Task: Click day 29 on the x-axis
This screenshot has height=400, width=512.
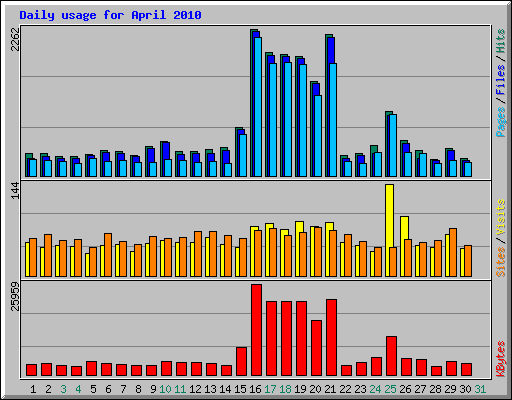Action: 450,389
